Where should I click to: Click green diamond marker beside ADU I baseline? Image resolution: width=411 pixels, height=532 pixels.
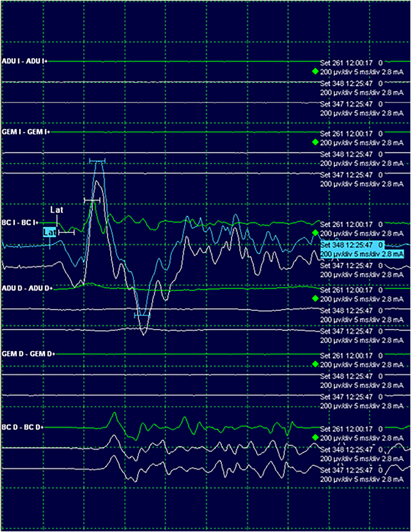[x=315, y=72]
